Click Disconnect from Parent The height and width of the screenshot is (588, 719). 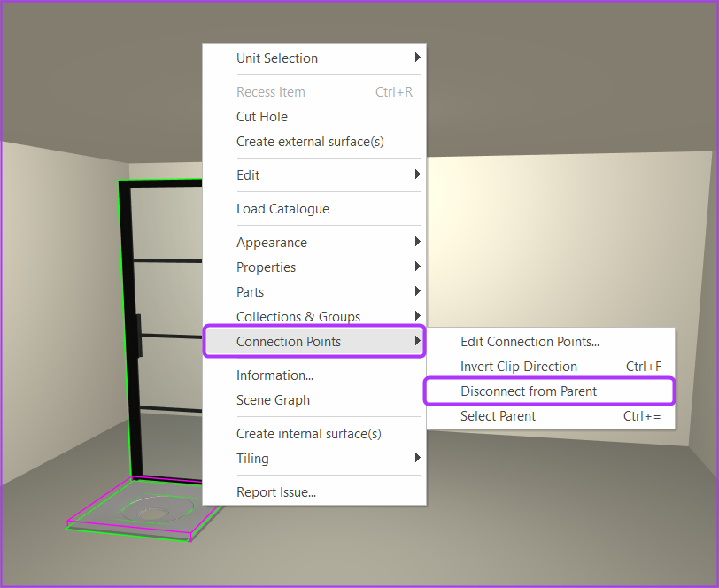tap(549, 391)
